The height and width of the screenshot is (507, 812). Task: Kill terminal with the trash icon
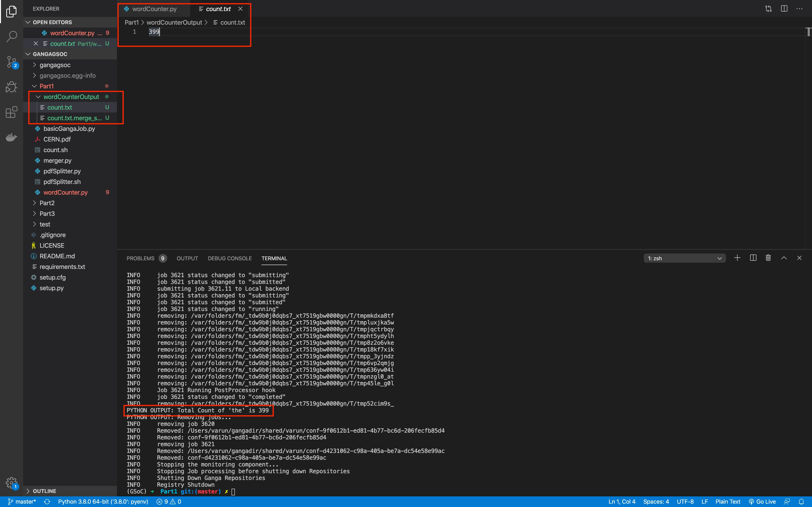[768, 258]
